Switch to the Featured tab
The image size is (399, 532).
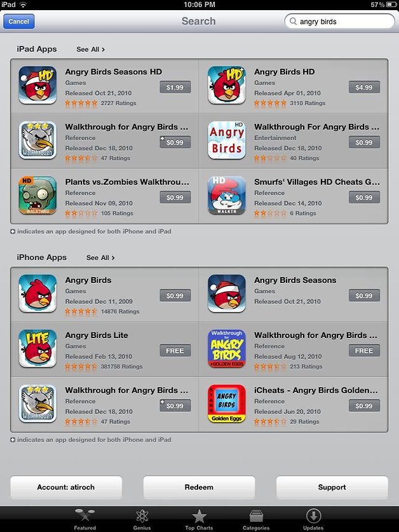pos(85,519)
